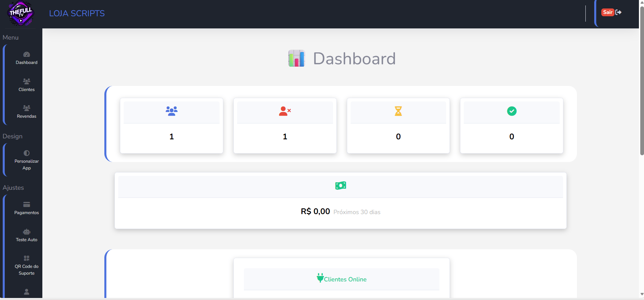Click the green money bill icon
The image size is (644, 300).
pos(341,185)
